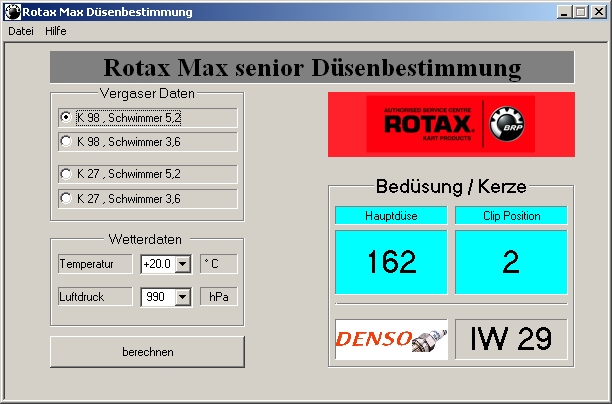Open the Luftdruck dropdown arrow
Viewport: 612px width, 404px height.
182,297
